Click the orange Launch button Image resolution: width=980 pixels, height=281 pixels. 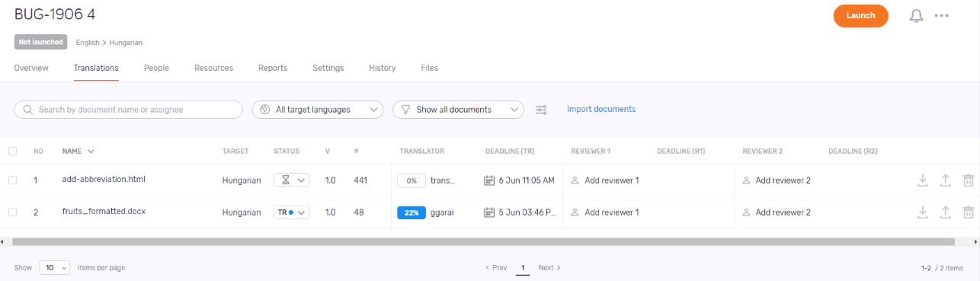pos(860,15)
